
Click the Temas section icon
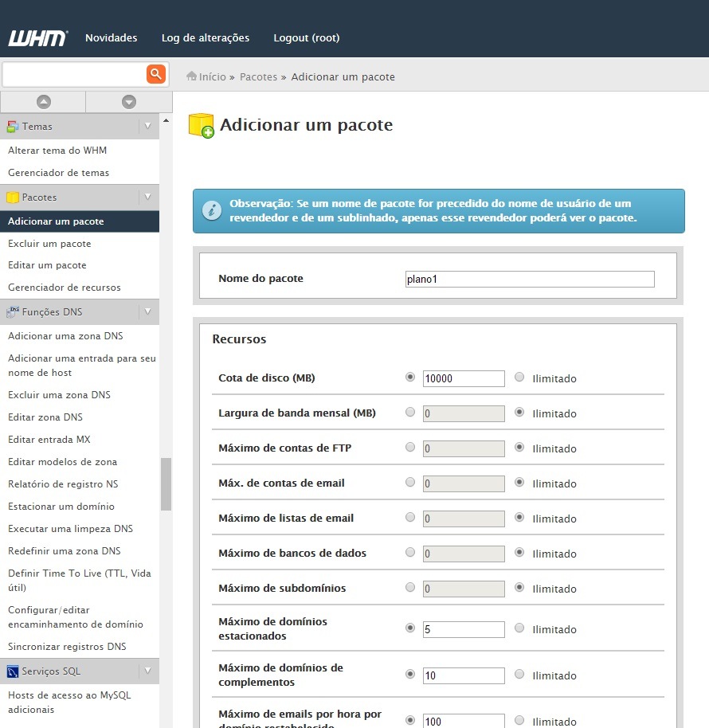(x=12, y=126)
